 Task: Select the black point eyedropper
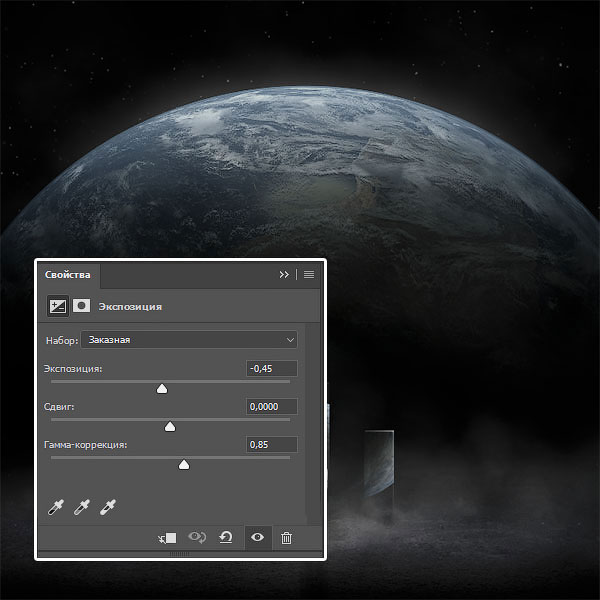pos(56,507)
